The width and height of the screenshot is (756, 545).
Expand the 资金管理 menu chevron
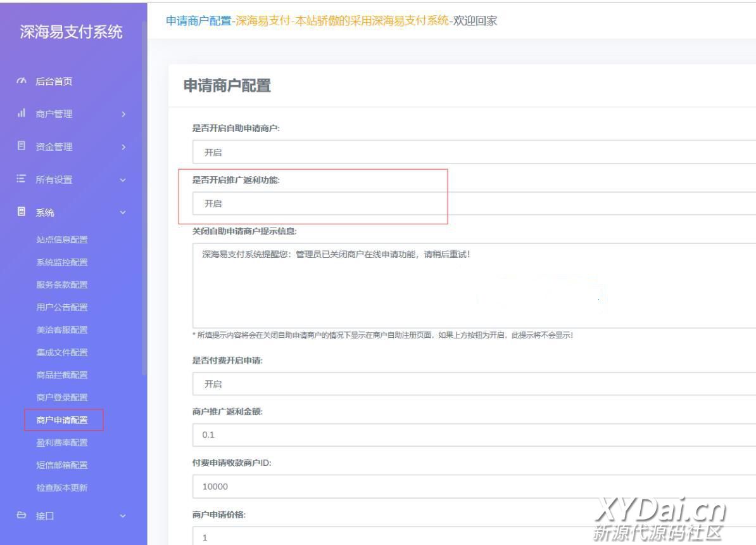[x=123, y=147]
